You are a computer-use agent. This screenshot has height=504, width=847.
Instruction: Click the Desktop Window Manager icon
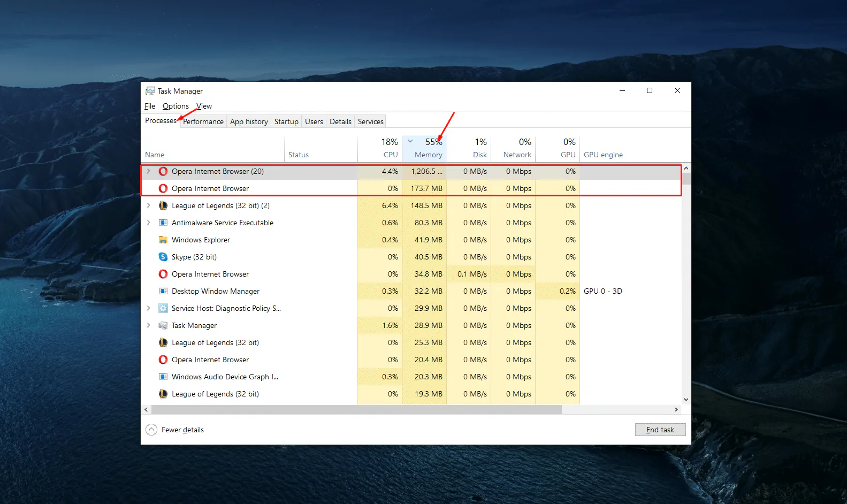[x=163, y=291]
